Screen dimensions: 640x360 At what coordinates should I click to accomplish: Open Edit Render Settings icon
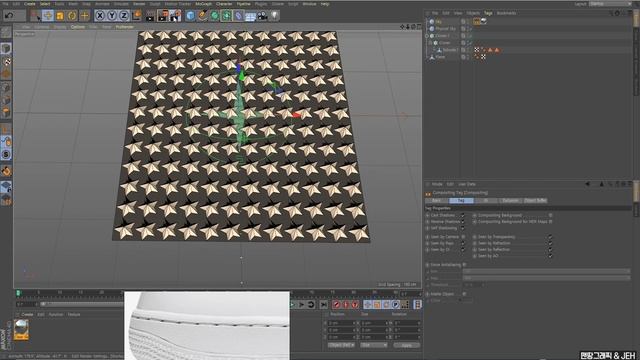[x=176, y=16]
